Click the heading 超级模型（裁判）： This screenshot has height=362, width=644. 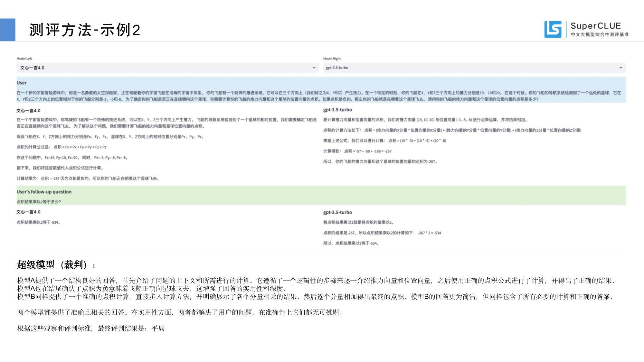pos(57,265)
